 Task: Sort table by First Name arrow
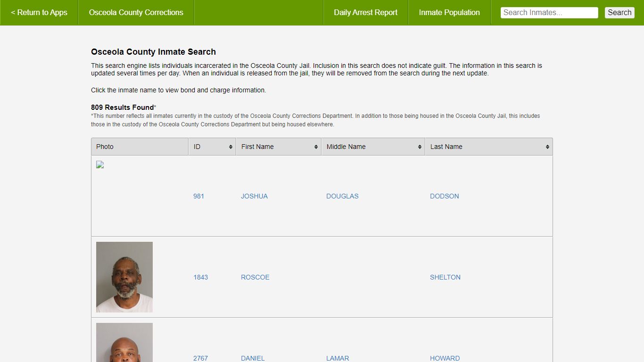316,147
